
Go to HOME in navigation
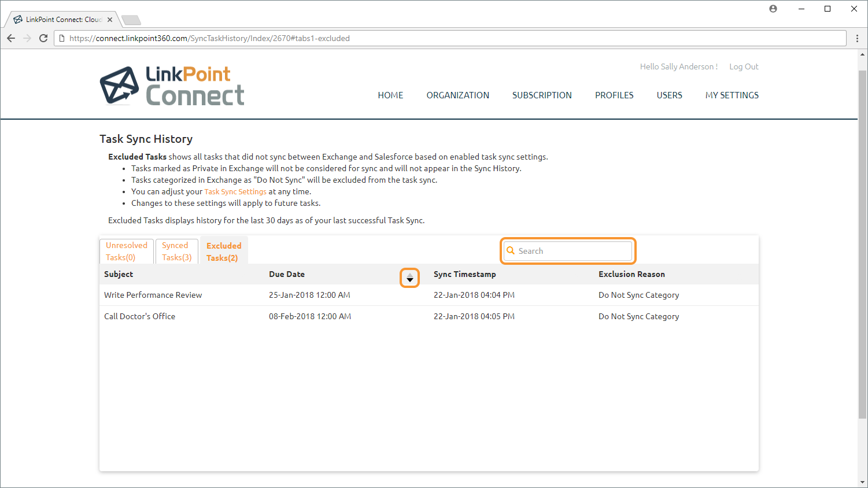[390, 95]
